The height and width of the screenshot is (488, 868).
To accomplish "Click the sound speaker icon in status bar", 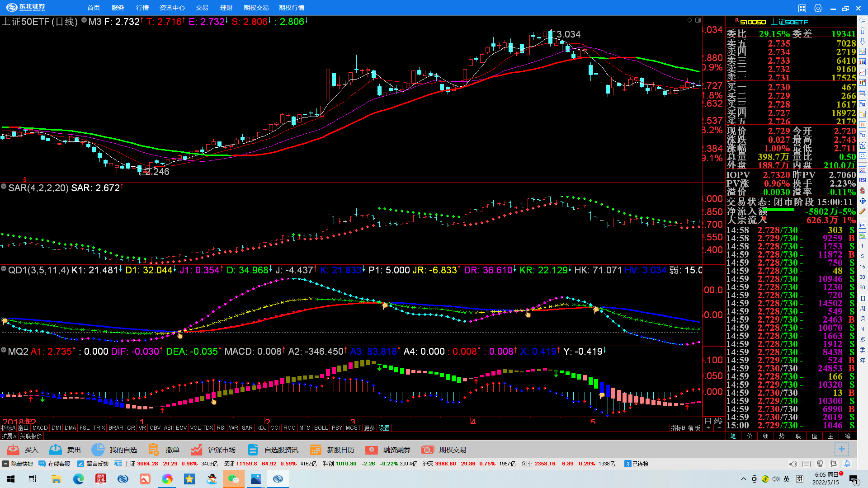I will (793, 464).
